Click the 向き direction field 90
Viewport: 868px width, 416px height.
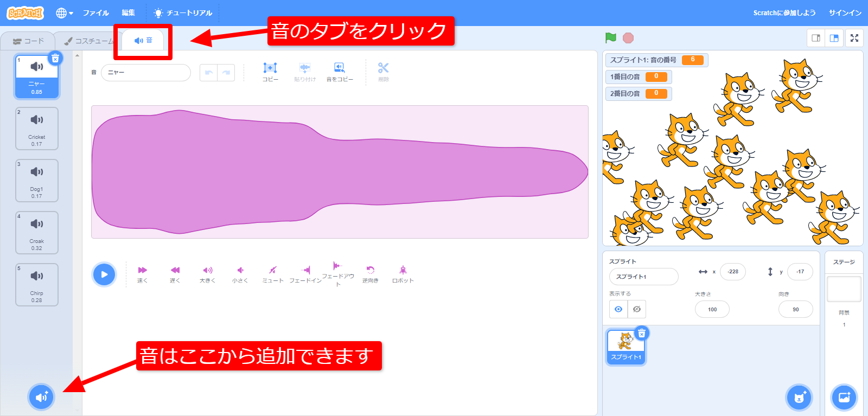click(796, 309)
